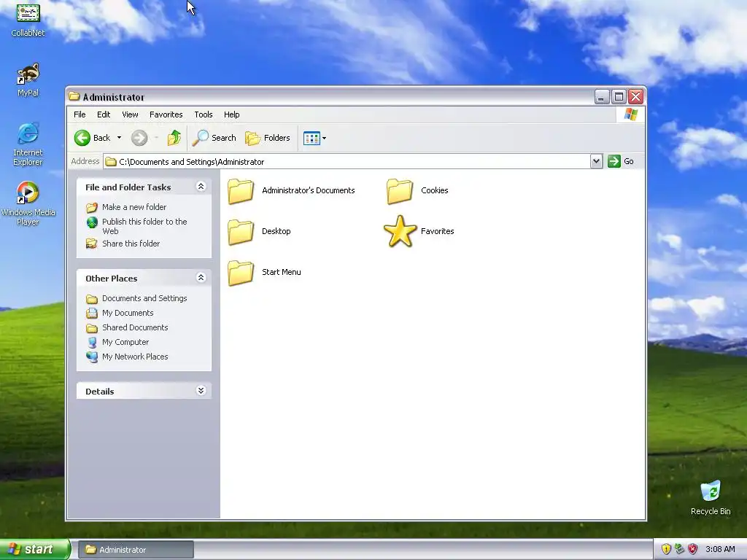The width and height of the screenshot is (747, 560).
Task: Open the My Documents link
Action: pos(128,313)
